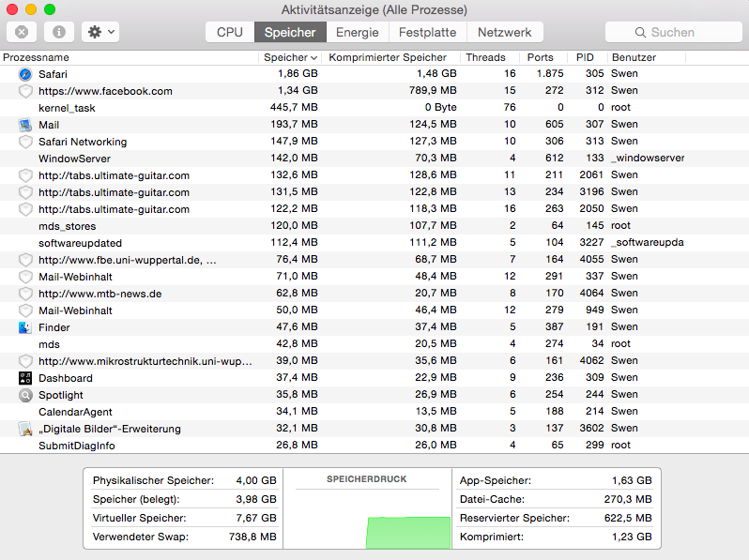The width and height of the screenshot is (749, 560).
Task: Click the Komprimiert value 1,23 GB
Action: 632,537
